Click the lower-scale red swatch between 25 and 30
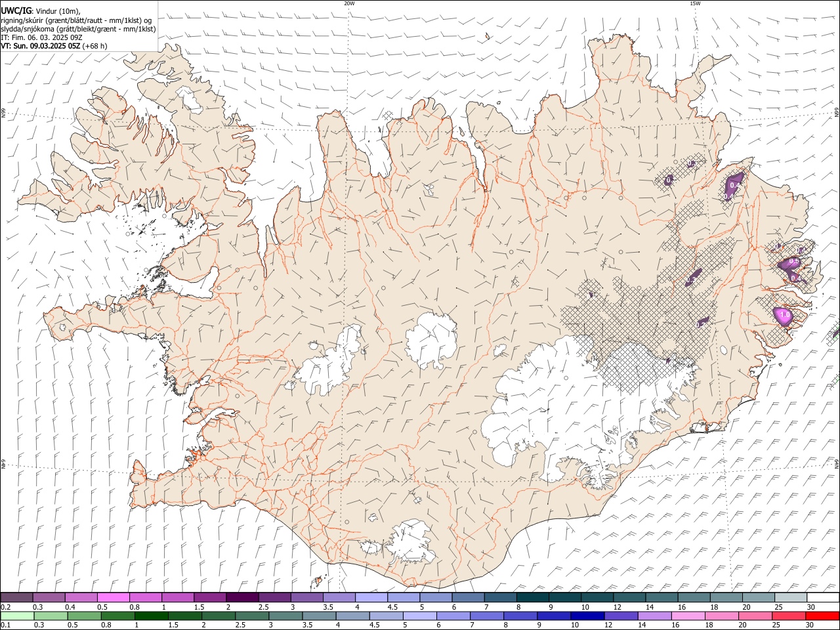Viewport: 840px width, 630px height. point(788,616)
